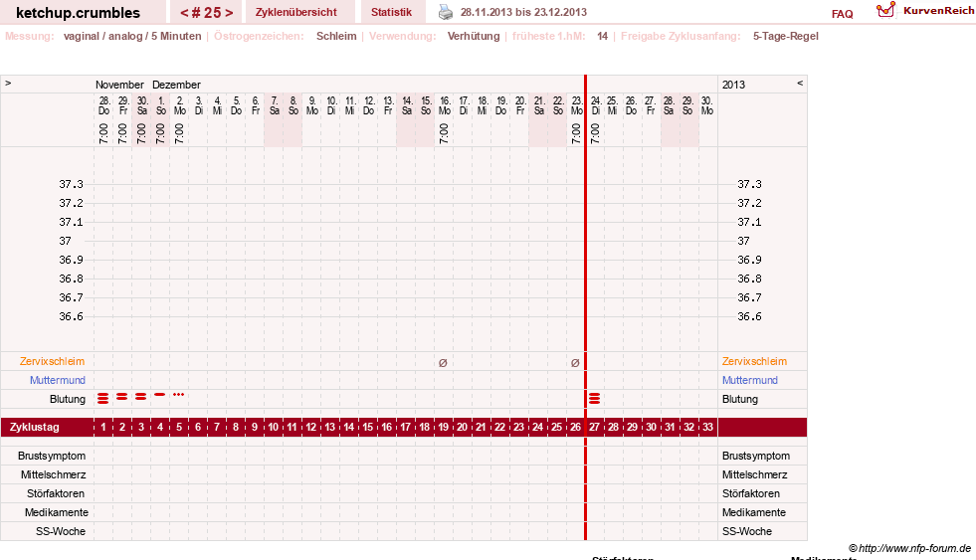The height and width of the screenshot is (560, 976).
Task: Open the KurvenReich logo link
Action: click(x=925, y=11)
